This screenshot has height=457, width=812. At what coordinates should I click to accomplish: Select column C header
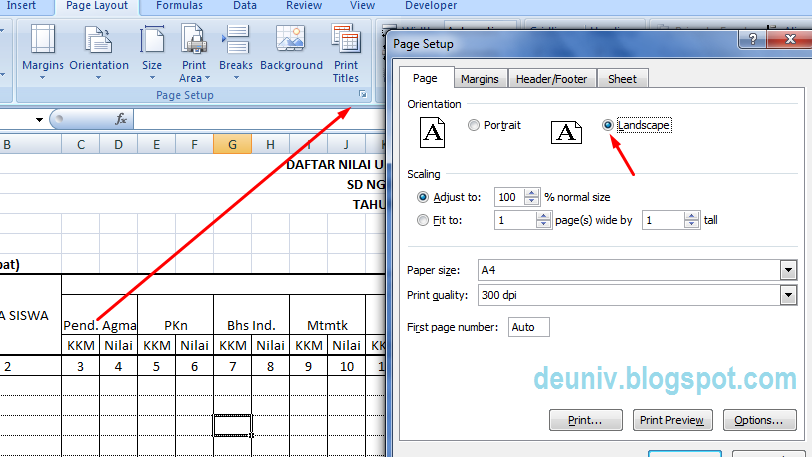(80, 145)
